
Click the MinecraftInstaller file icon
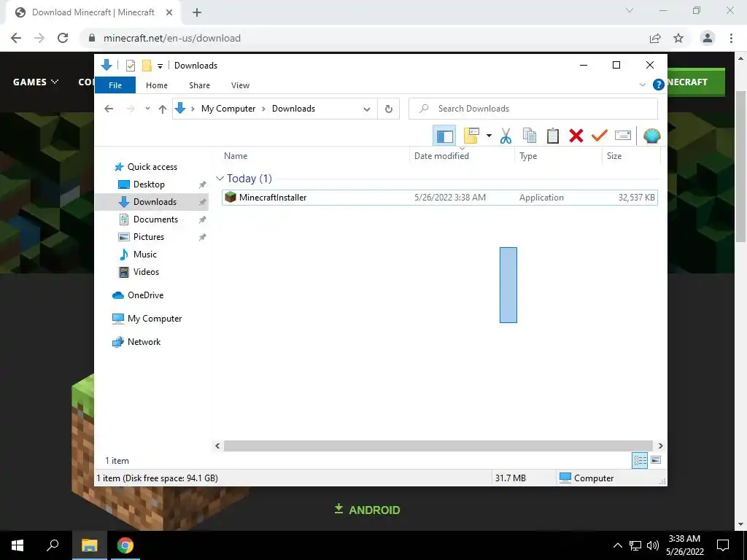click(x=231, y=197)
